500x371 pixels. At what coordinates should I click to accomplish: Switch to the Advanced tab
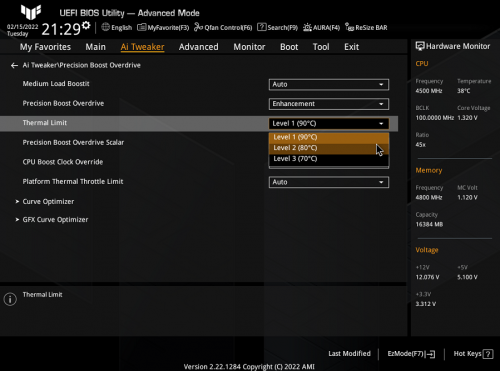pyautogui.click(x=199, y=47)
